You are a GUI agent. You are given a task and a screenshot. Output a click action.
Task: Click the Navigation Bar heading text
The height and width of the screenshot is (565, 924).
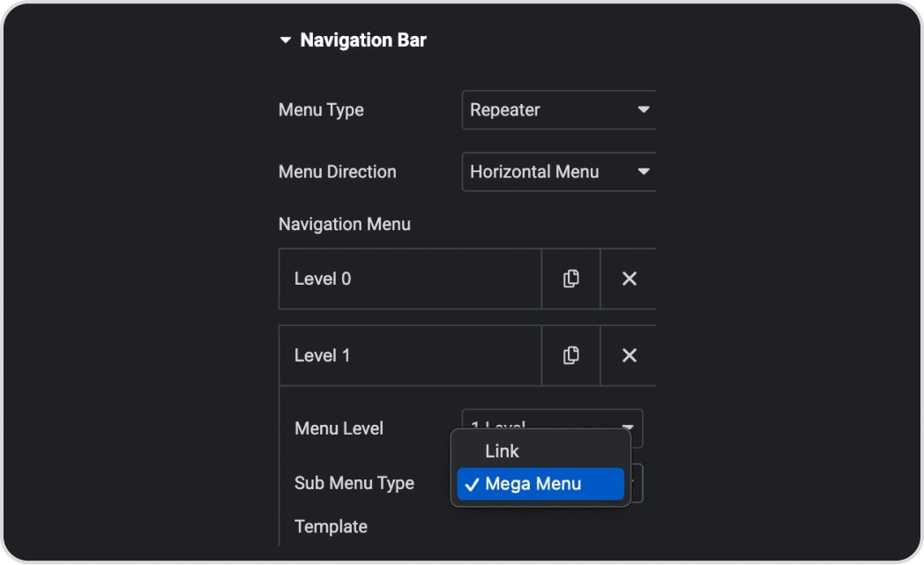click(x=363, y=41)
